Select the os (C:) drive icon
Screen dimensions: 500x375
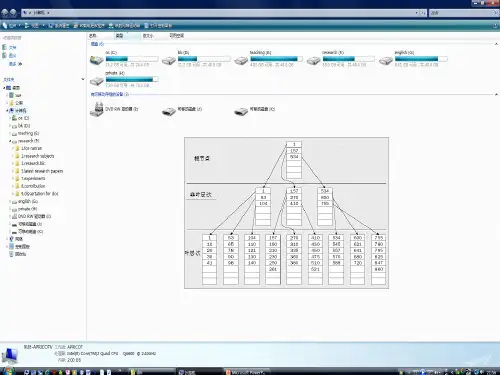[97, 60]
